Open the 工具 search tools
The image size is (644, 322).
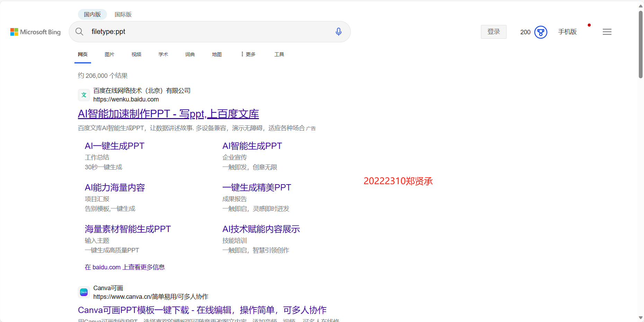tap(279, 54)
